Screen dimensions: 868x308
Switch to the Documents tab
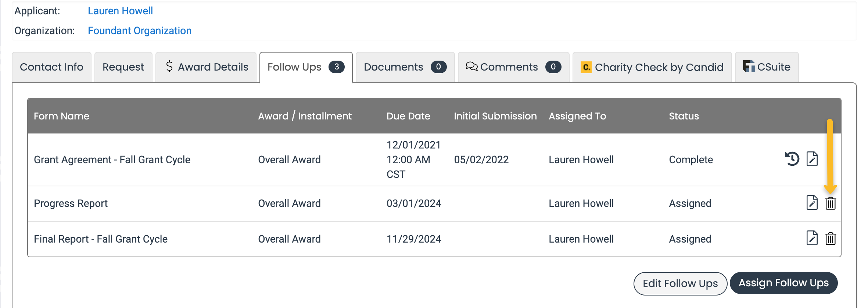[405, 67]
